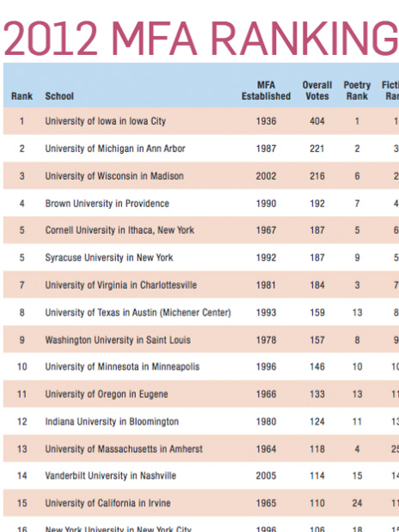Viewport: 399px width, 532px height.
Task: Click the overall votes value 118
Action: (316, 449)
